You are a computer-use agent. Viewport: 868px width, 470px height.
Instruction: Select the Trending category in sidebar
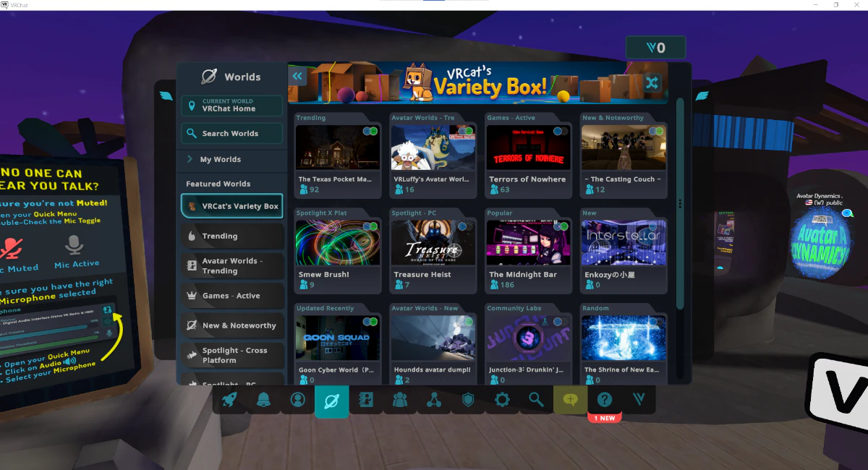point(233,236)
